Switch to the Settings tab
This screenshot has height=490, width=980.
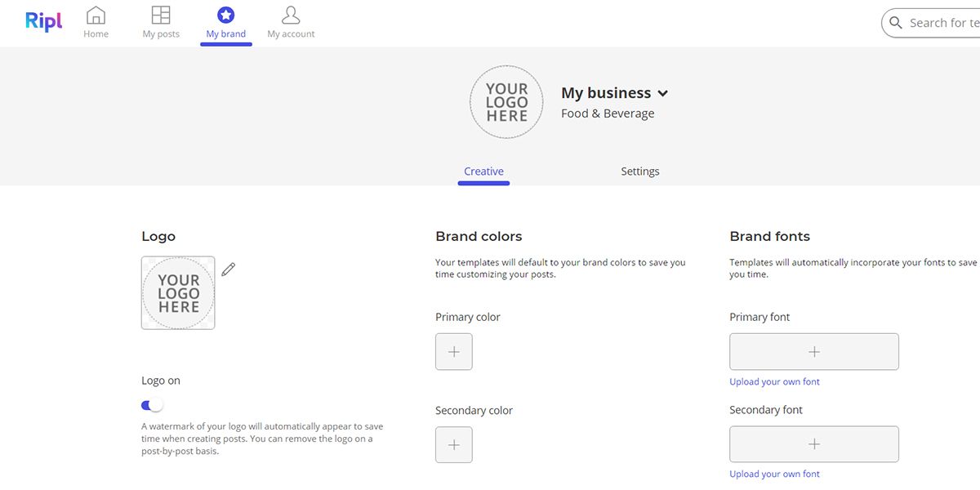[639, 171]
